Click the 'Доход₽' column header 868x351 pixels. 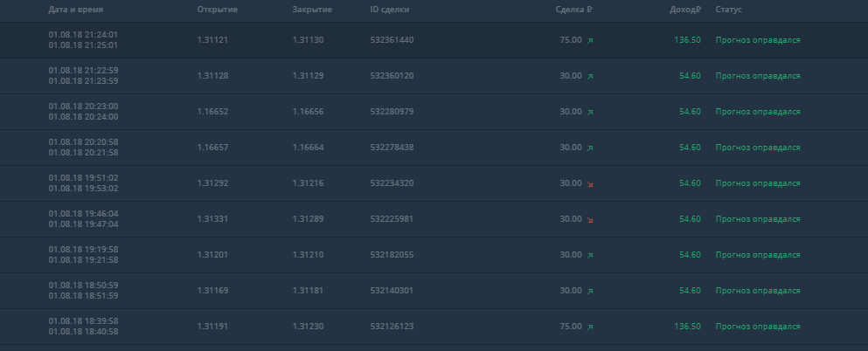pyautogui.click(x=685, y=10)
